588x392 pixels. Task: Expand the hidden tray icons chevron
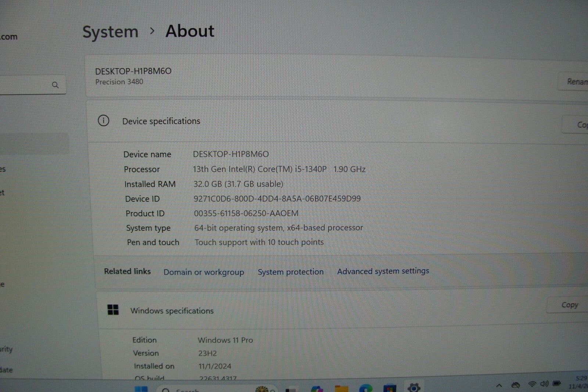pos(499,385)
